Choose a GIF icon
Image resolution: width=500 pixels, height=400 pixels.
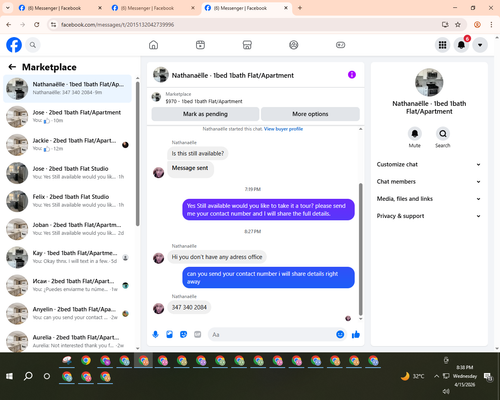[x=198, y=334]
